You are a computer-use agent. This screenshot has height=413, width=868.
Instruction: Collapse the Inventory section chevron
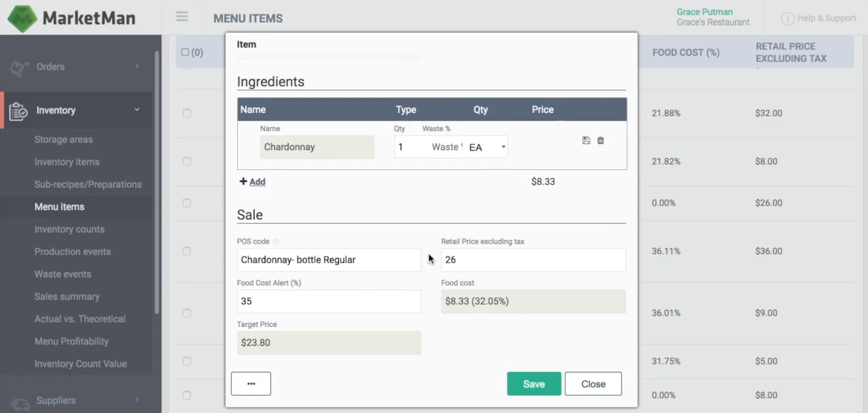137,109
